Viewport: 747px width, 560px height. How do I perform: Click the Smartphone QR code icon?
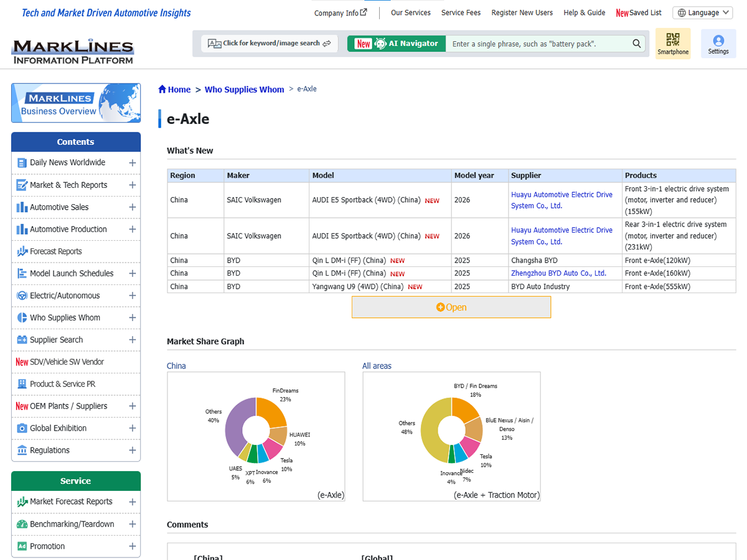(673, 40)
